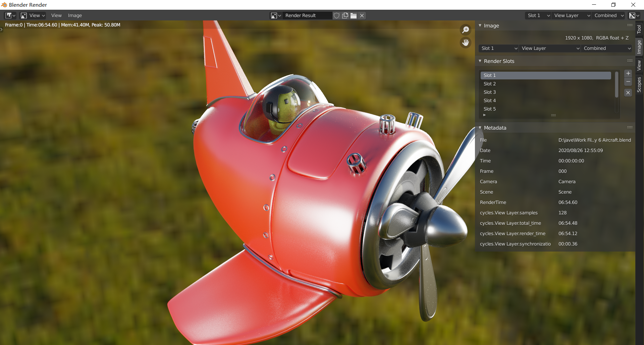This screenshot has height=345, width=644.
Task: Toggle fake user shield icon
Action: (336, 15)
